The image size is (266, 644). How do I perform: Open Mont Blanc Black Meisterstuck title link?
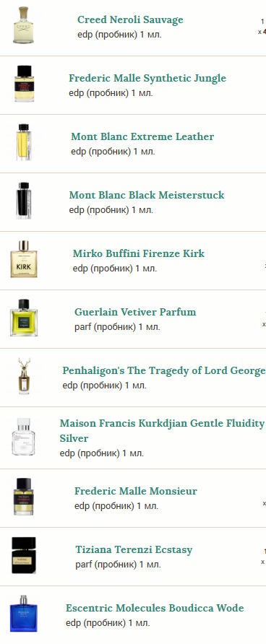[x=146, y=195]
